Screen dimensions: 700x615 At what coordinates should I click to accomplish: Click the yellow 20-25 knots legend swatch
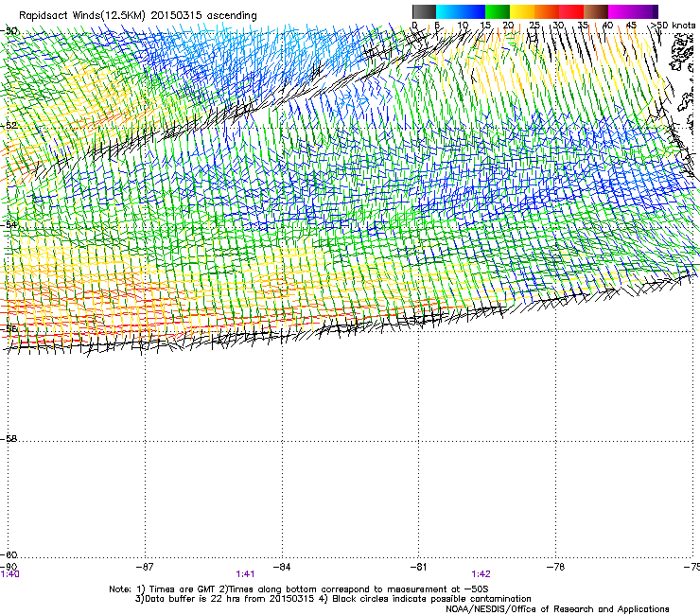pyautogui.click(x=522, y=11)
